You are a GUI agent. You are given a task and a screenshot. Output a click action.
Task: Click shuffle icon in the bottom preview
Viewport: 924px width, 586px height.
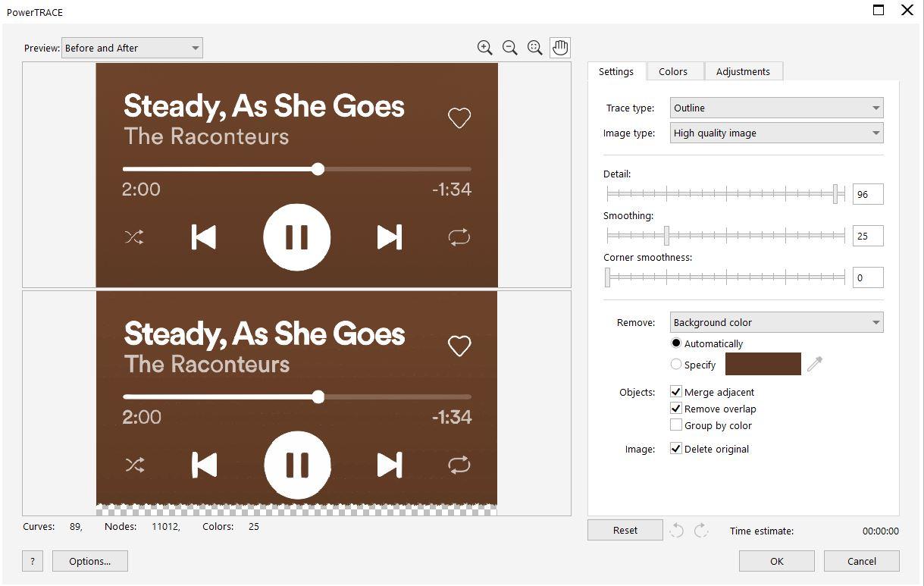[x=134, y=465]
